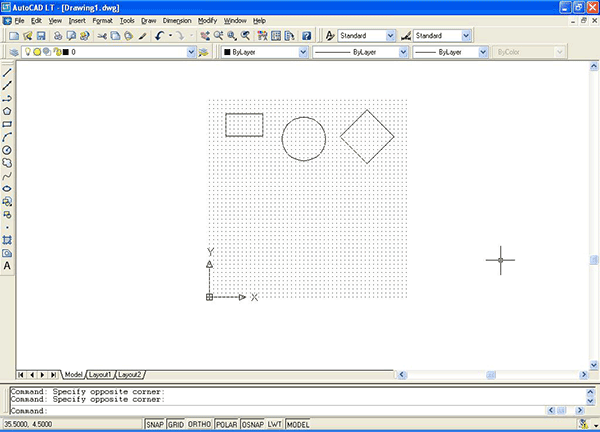Image resolution: width=600 pixels, height=432 pixels.
Task: Open the Dimension menu
Action: [x=177, y=21]
